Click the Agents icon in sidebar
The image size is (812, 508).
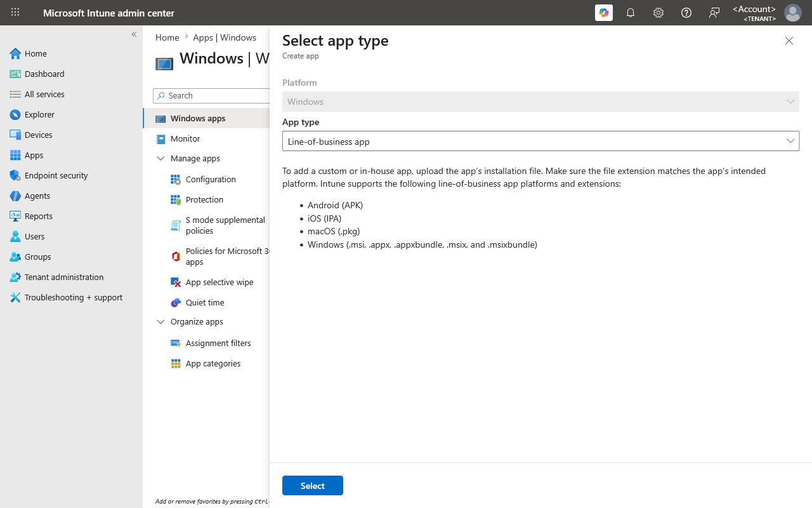tap(15, 196)
